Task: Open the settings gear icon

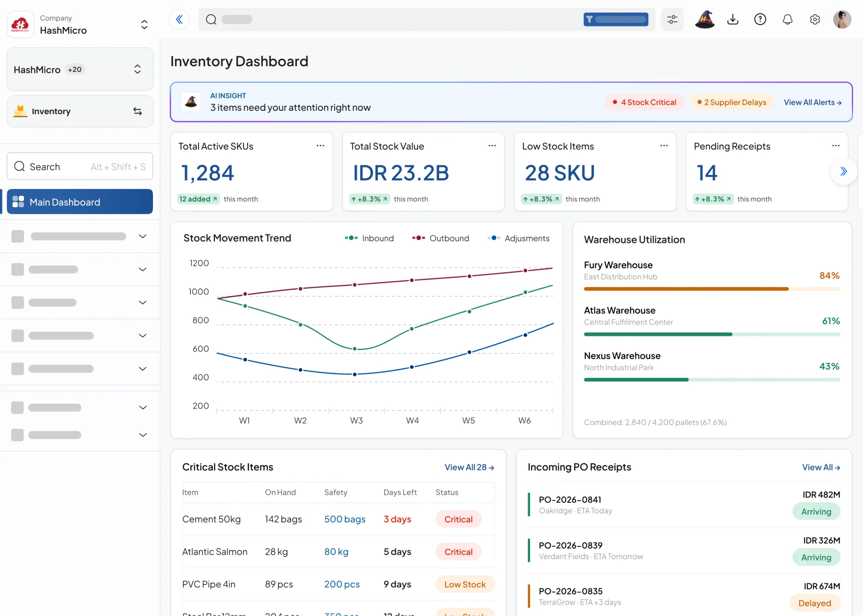Action: 815,20
